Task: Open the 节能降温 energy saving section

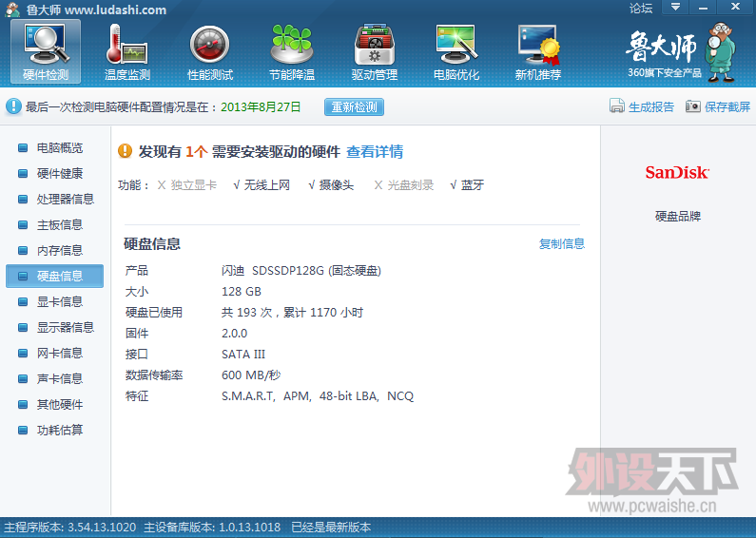Action: [x=292, y=52]
